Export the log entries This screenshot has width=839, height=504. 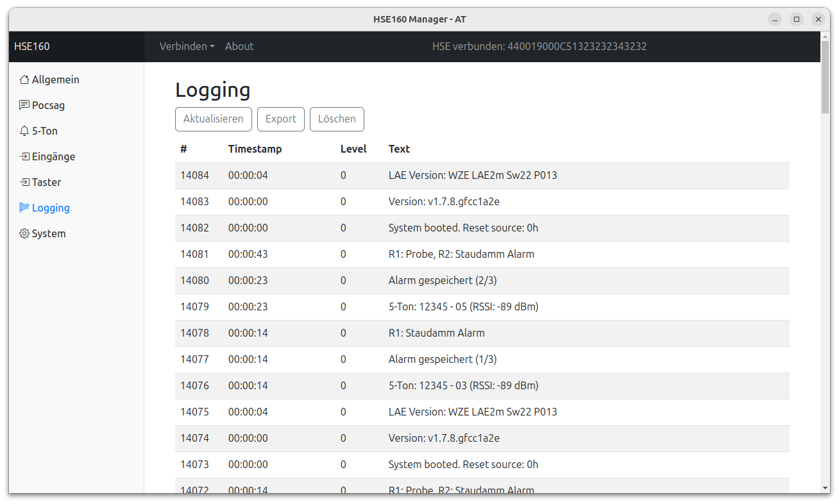point(281,119)
